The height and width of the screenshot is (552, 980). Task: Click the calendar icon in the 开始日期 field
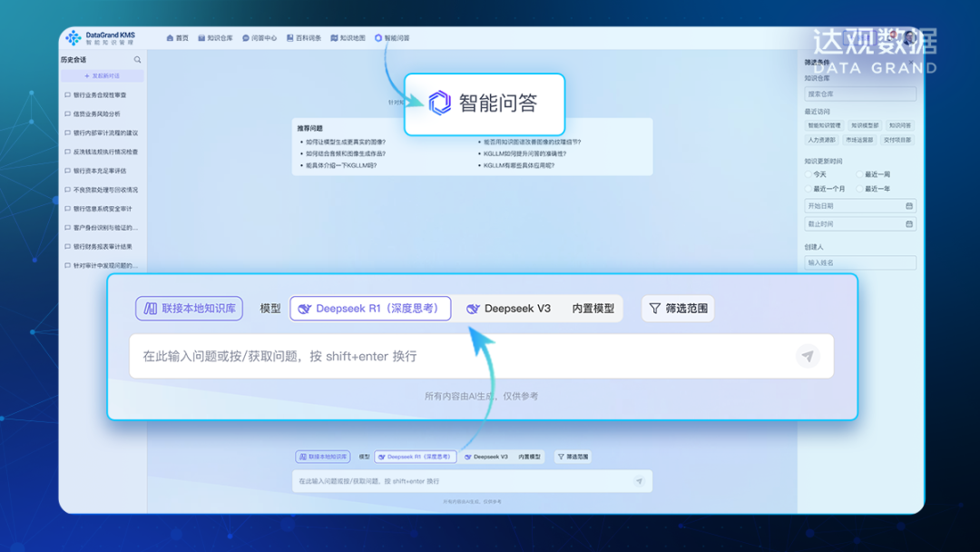tap(909, 206)
